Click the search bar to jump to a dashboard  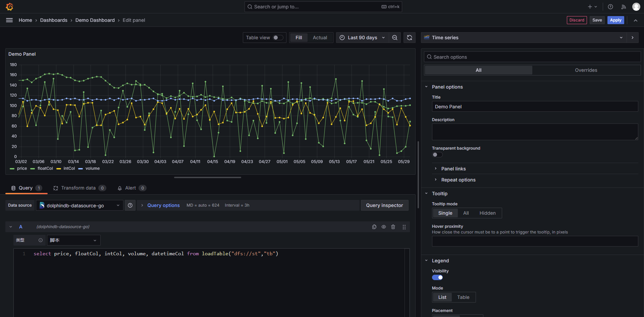coord(322,6)
